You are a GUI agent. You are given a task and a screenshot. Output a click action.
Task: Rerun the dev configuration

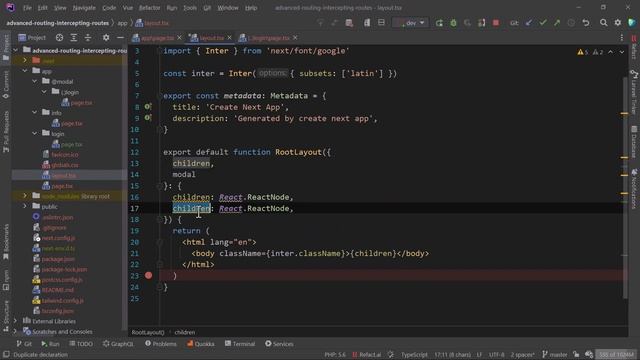pos(439,23)
